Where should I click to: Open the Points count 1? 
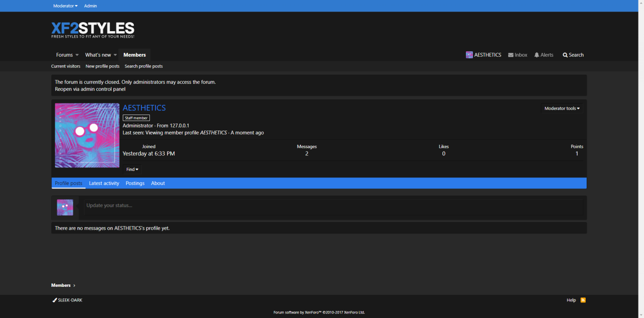577,154
